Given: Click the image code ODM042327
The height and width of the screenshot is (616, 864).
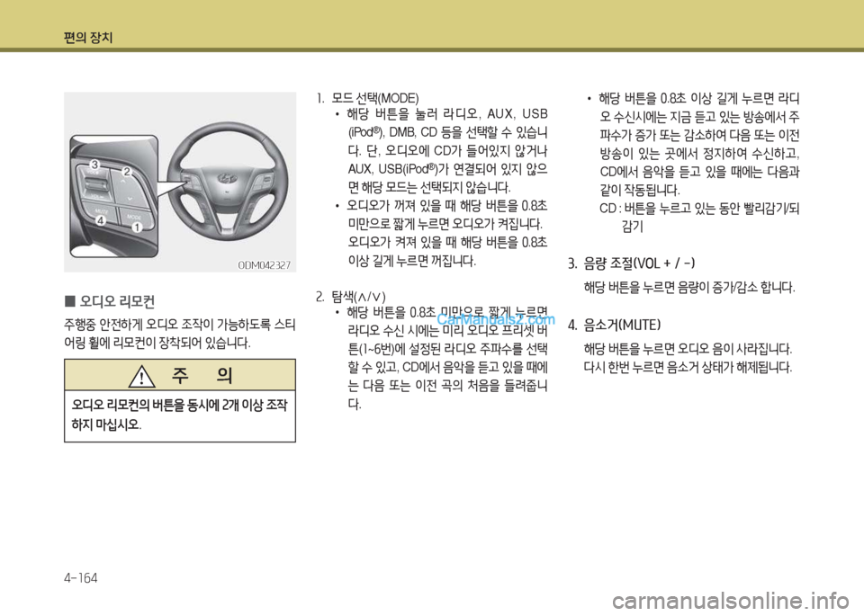Looking at the screenshot, I should point(264,265).
